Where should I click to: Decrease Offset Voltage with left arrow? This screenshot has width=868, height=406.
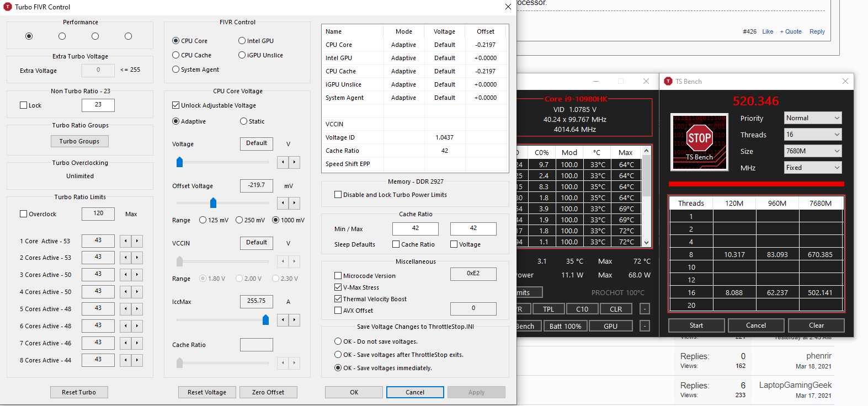(x=283, y=202)
